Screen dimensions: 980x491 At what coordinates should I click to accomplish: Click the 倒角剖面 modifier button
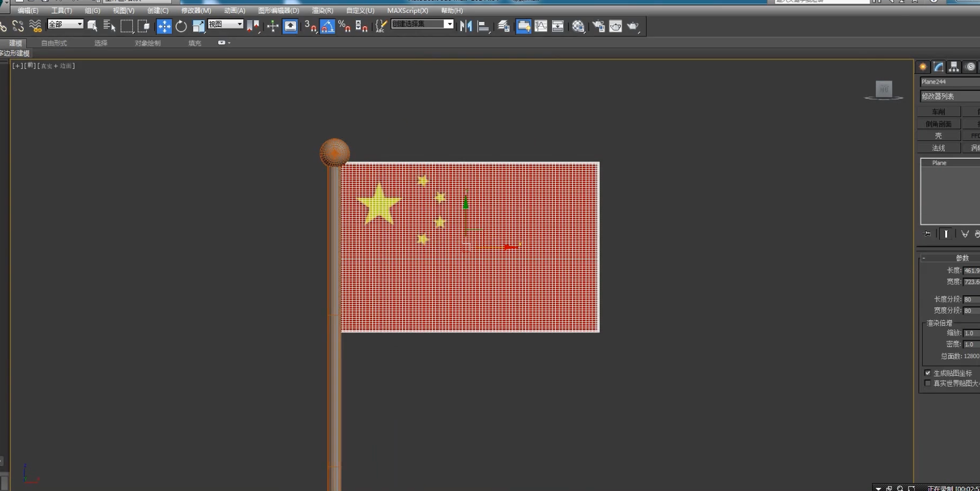[x=939, y=124]
